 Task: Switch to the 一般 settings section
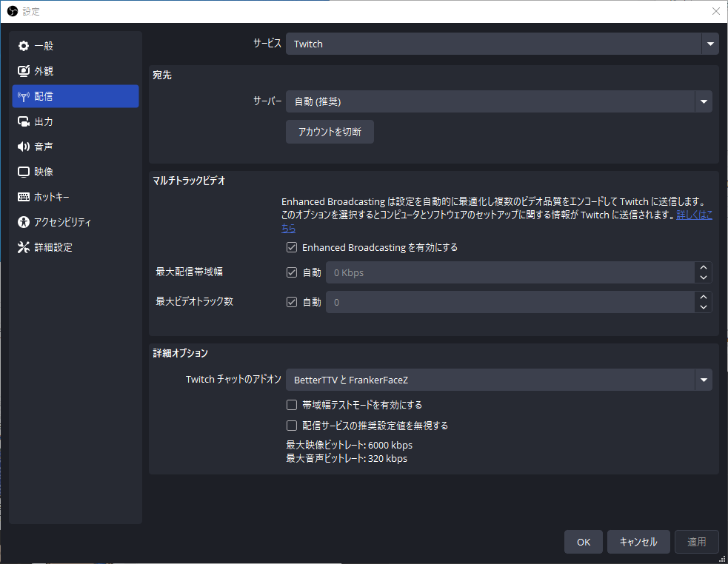(44, 46)
